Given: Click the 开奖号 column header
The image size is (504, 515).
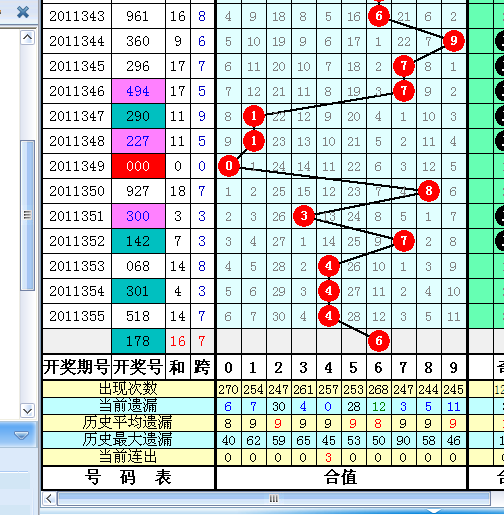Looking at the screenshot, I should coord(138,367).
